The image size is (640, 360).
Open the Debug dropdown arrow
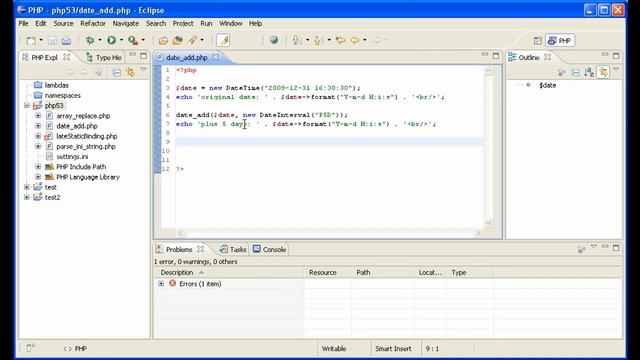click(x=100, y=40)
